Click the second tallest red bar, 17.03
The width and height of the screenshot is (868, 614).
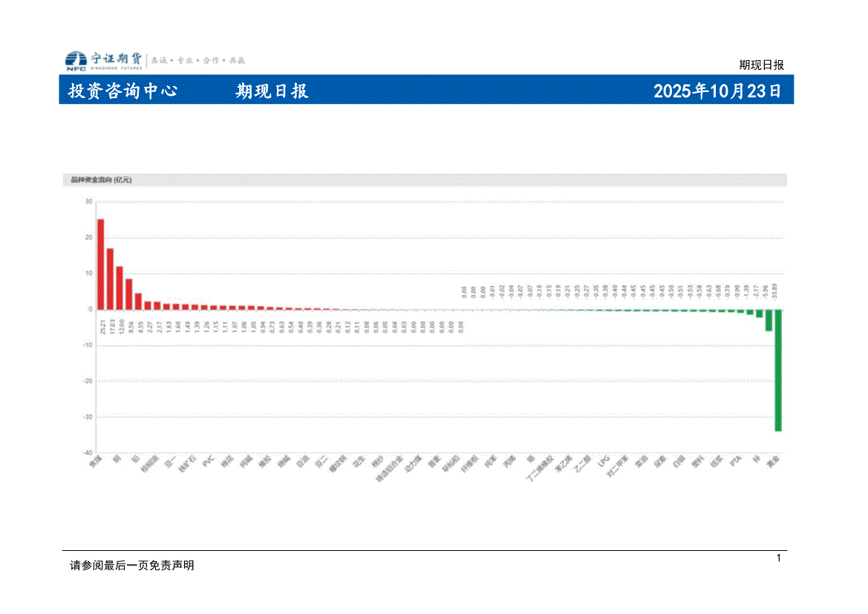tap(110, 278)
